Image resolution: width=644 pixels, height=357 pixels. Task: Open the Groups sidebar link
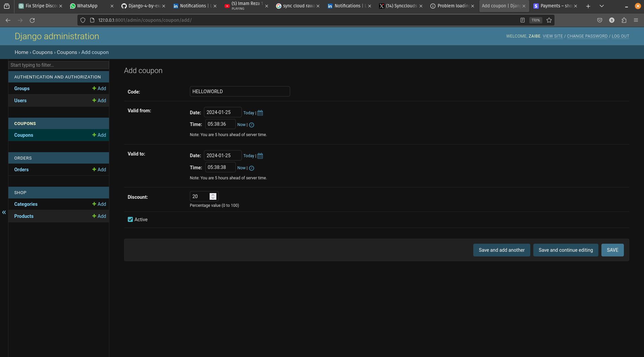point(22,88)
